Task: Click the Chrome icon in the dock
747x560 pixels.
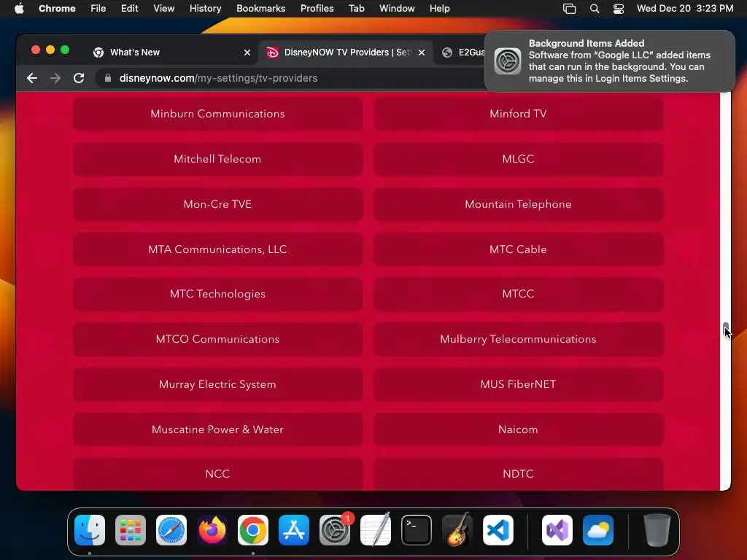Action: (253, 530)
